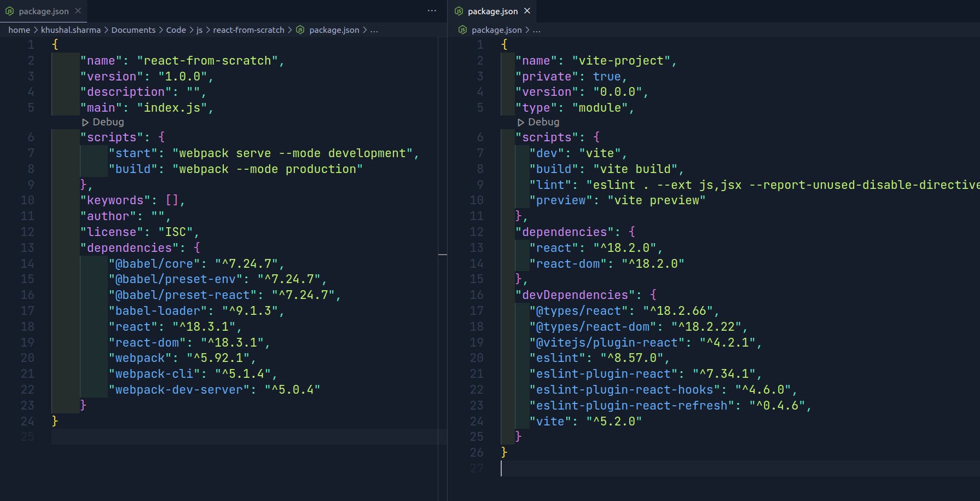Open the 'home' breadcrumb

(19, 30)
